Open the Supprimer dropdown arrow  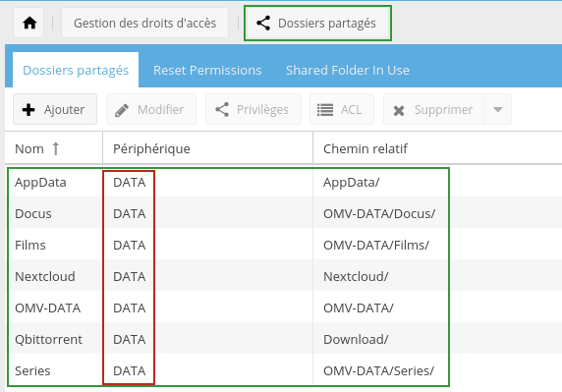(x=497, y=109)
